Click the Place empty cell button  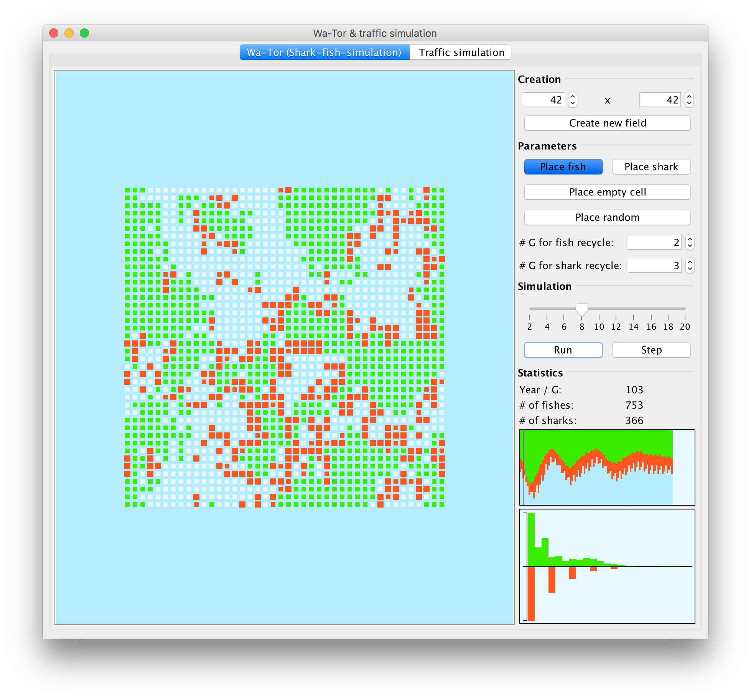pos(606,192)
